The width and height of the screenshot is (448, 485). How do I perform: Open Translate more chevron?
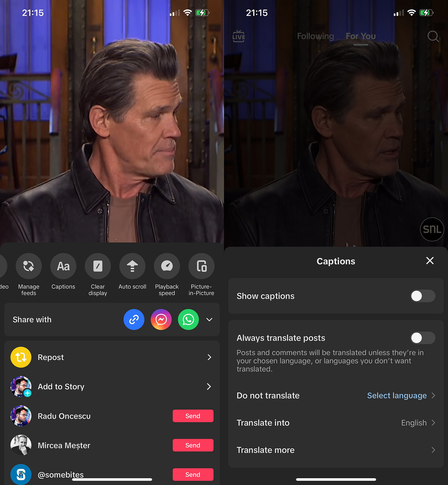tap(433, 450)
